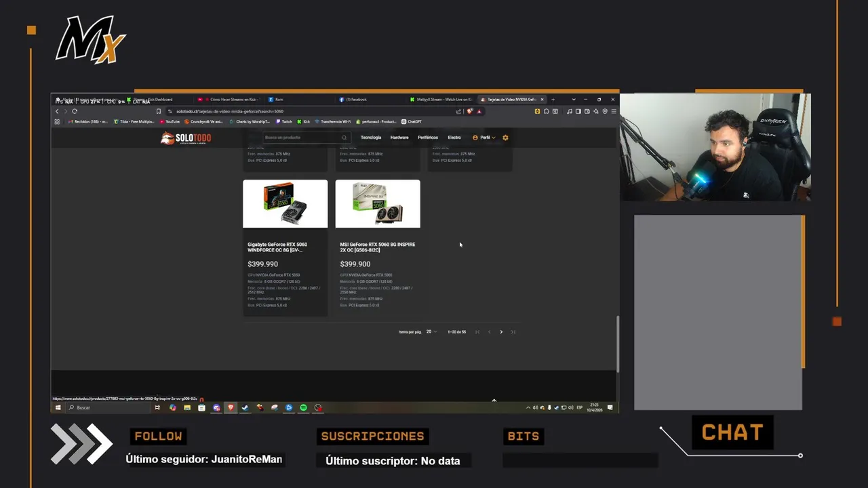Open the Brave Shields lion icon
868x488 pixels.
(469, 111)
